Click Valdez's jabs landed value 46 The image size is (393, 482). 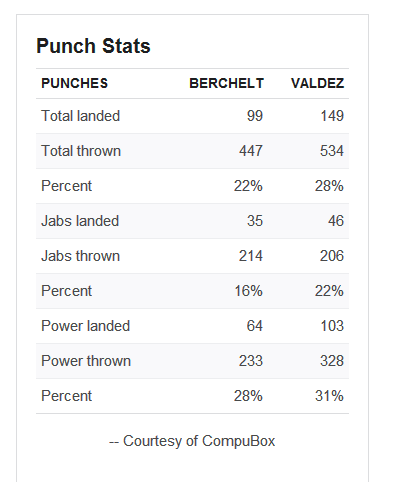[x=336, y=221]
